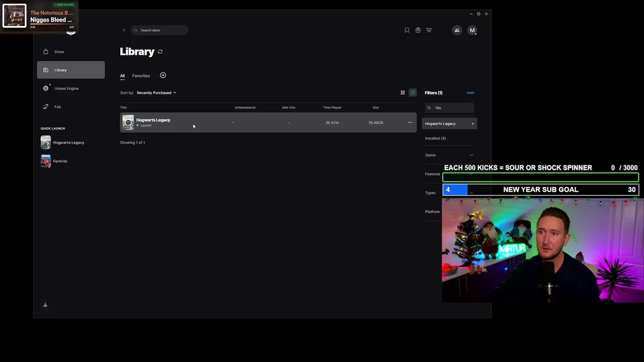This screenshot has width=644, height=362.
Task: Open Hogwarts Legacy three-dot options menu
Action: 410,123
